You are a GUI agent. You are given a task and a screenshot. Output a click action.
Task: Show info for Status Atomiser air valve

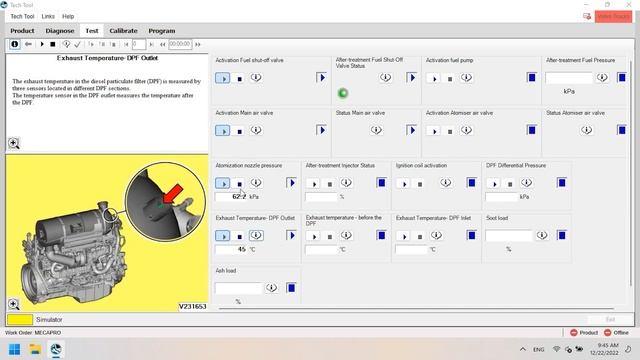(587, 130)
